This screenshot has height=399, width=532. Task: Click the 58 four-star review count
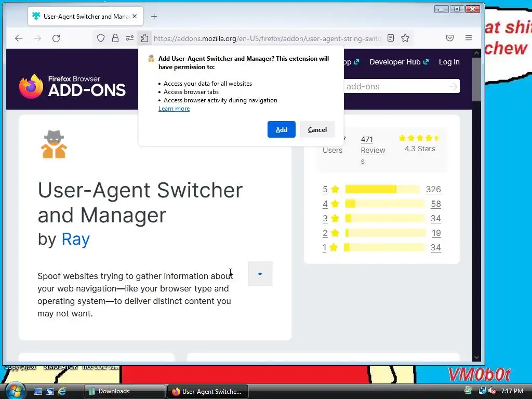tap(436, 204)
